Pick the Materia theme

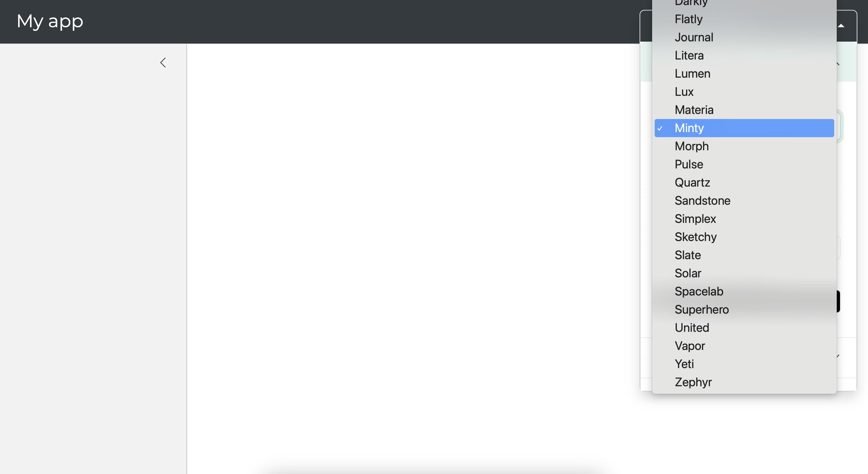(x=744, y=110)
